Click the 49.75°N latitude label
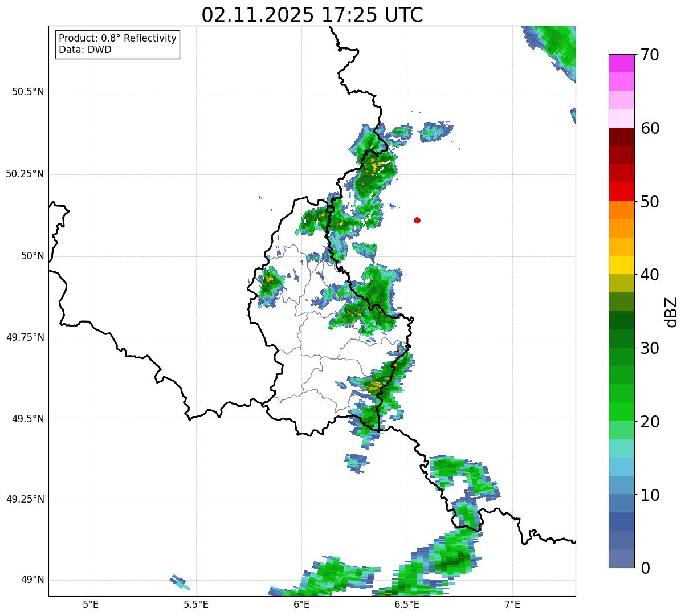 [25, 337]
